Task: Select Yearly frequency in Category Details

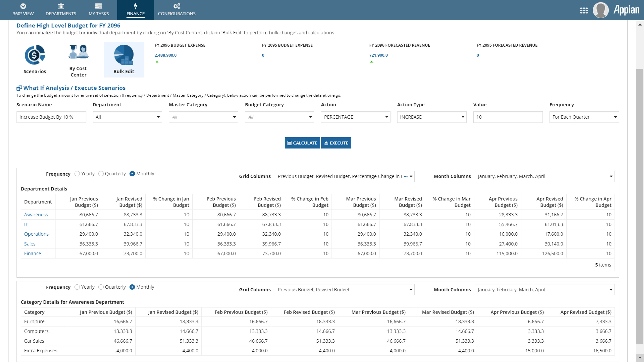Action: tap(77, 287)
